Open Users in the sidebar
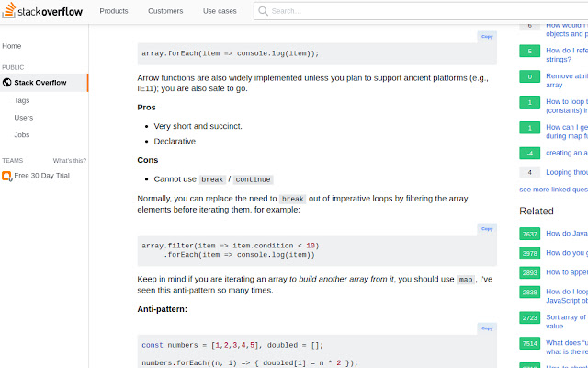Viewport: 588px width, 368px height. pyautogui.click(x=24, y=118)
